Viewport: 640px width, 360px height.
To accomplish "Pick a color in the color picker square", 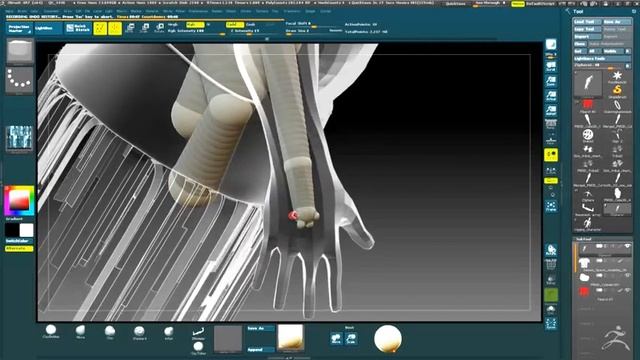I will pyautogui.click(x=19, y=200).
